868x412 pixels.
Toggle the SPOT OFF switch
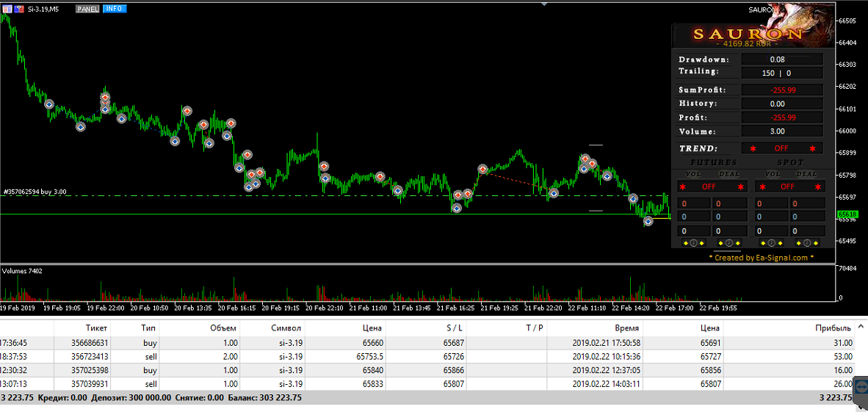click(787, 187)
